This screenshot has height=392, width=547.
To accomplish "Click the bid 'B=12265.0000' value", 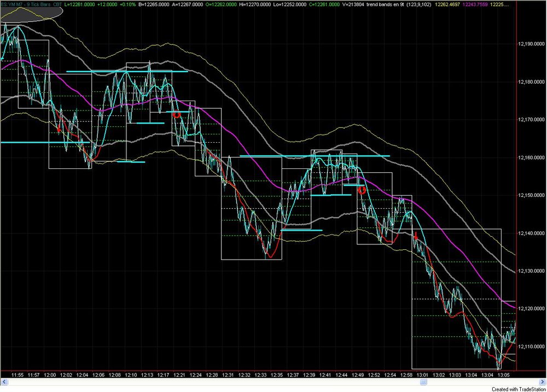I will (154, 4).
